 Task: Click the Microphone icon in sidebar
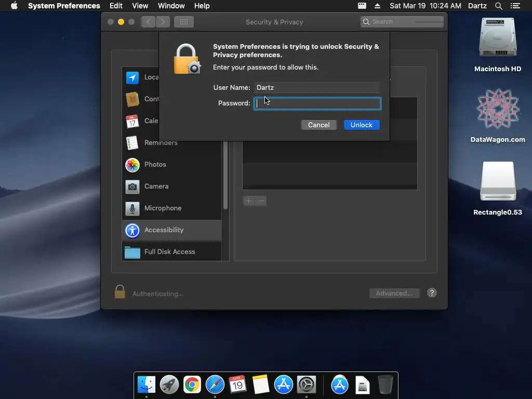132,208
